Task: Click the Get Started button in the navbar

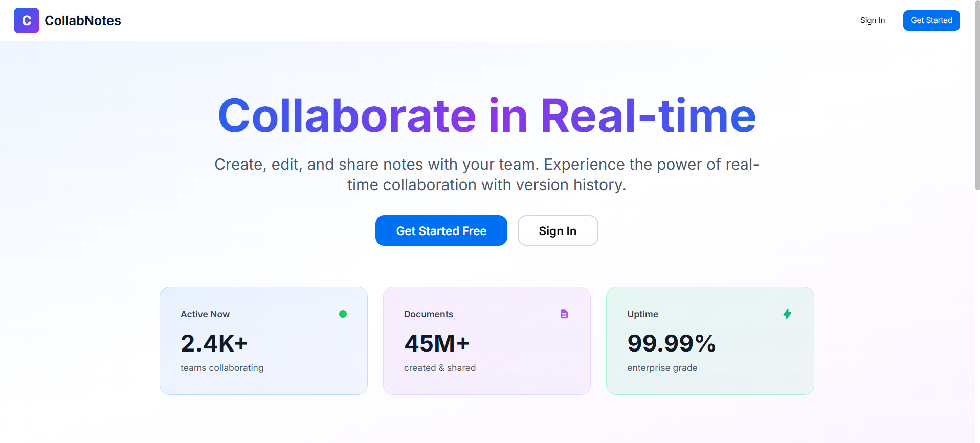Action: [x=931, y=20]
